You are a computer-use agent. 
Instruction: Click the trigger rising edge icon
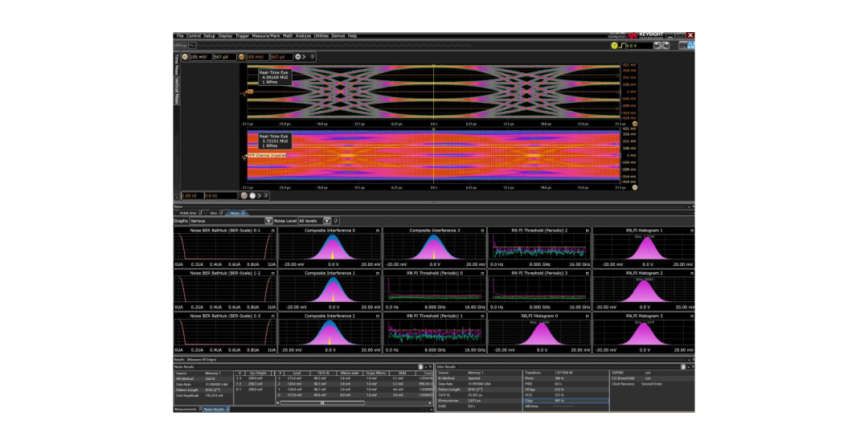tap(621, 46)
